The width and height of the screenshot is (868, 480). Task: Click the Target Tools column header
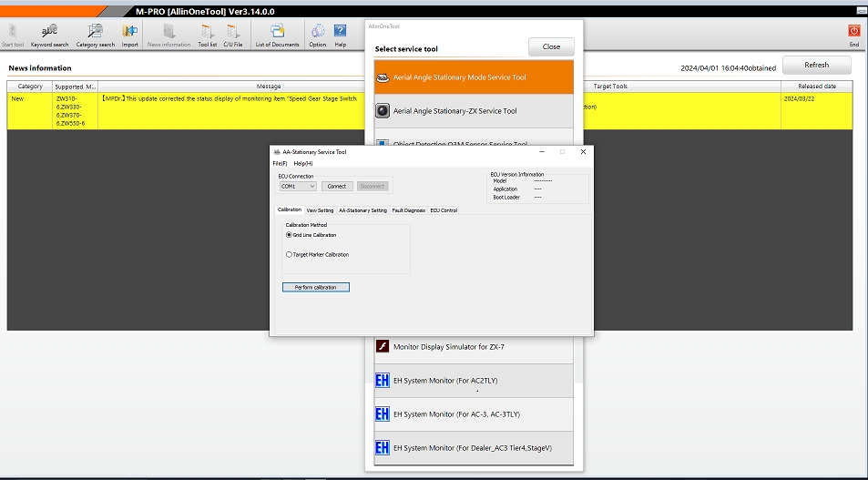[610, 87]
